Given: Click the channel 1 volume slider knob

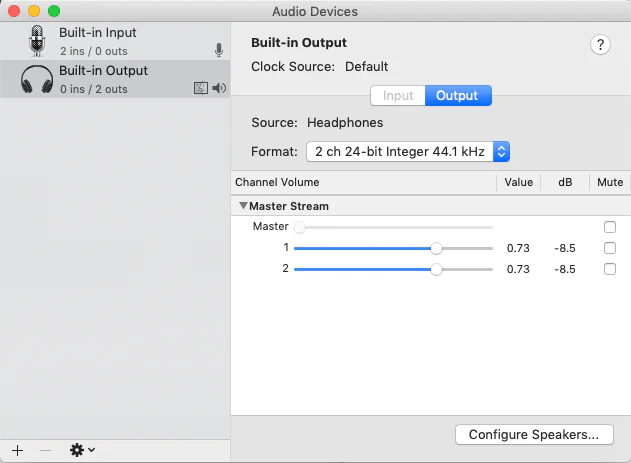Looking at the screenshot, I should pos(436,248).
